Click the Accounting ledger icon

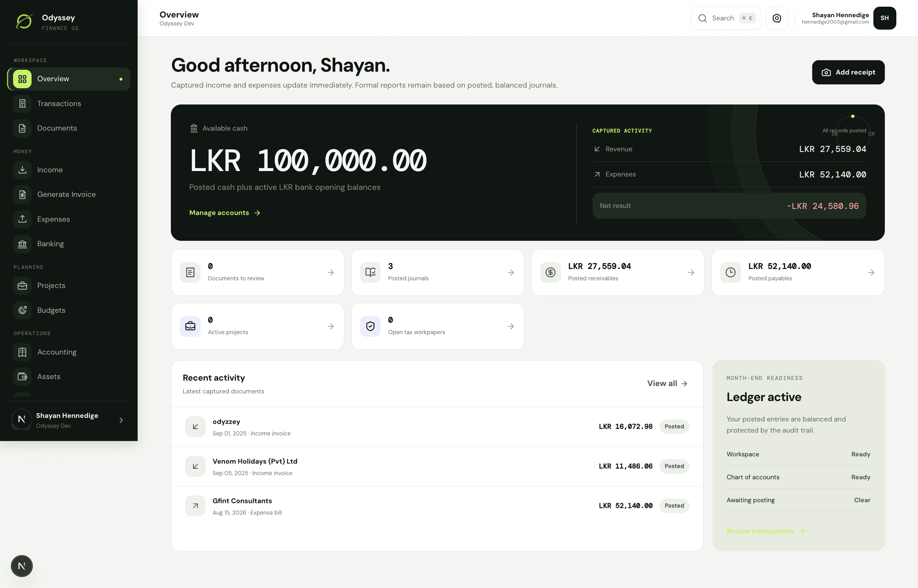point(22,352)
